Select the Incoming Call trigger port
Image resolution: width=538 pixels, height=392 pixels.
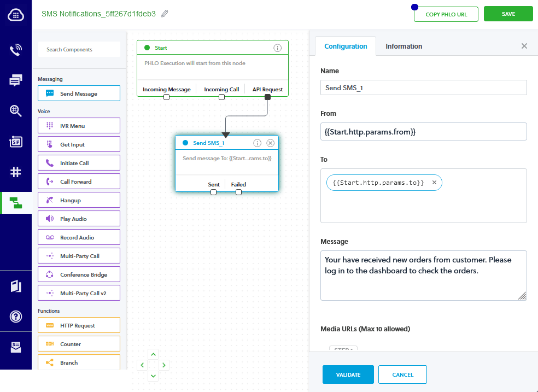click(x=221, y=97)
